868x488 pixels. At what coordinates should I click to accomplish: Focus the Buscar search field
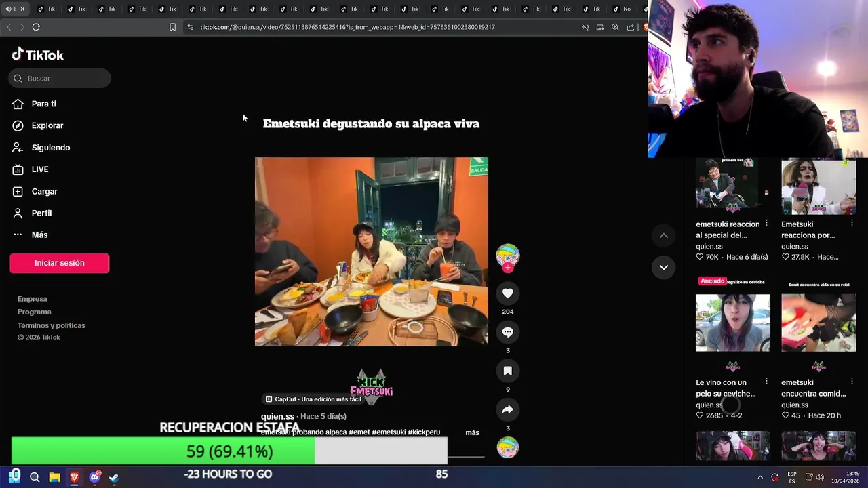[60, 78]
